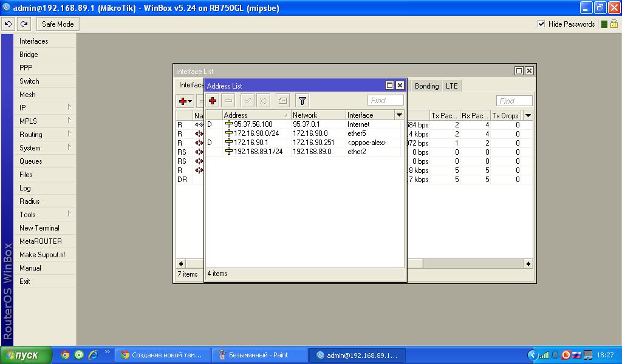Click the remove (minus) button in Address List
622x364 pixels.
point(228,101)
